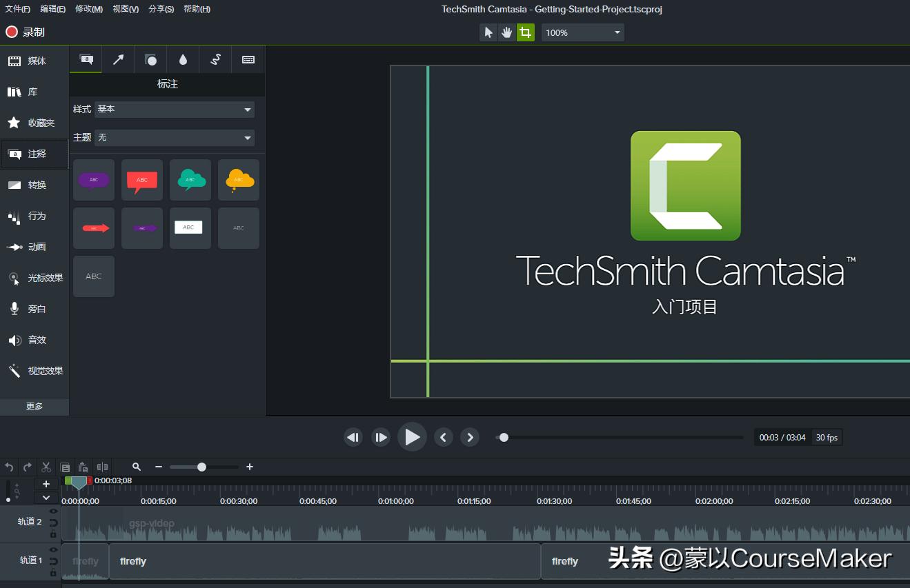
Task: Click the 更多 button in the sidebar
Action: coord(34,406)
